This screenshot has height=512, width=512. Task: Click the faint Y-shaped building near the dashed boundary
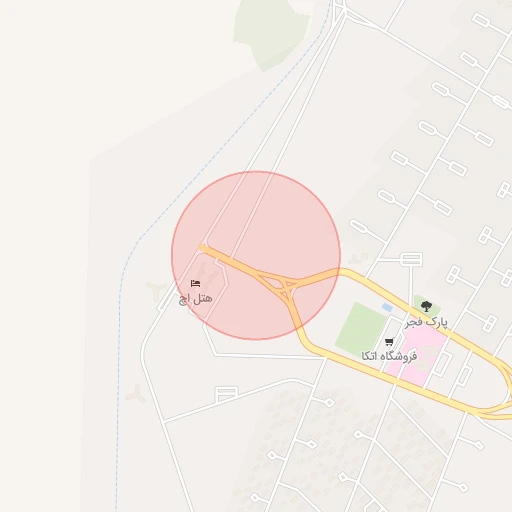136,394
